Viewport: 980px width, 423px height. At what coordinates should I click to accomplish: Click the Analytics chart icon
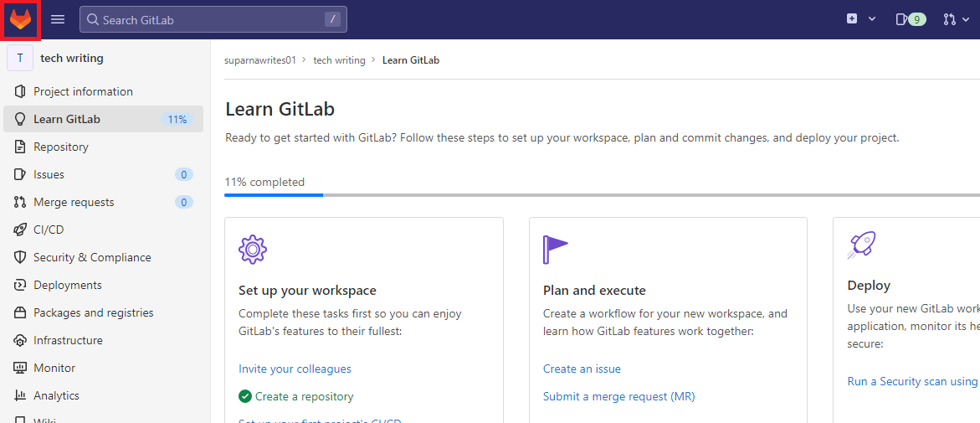pyautogui.click(x=20, y=395)
